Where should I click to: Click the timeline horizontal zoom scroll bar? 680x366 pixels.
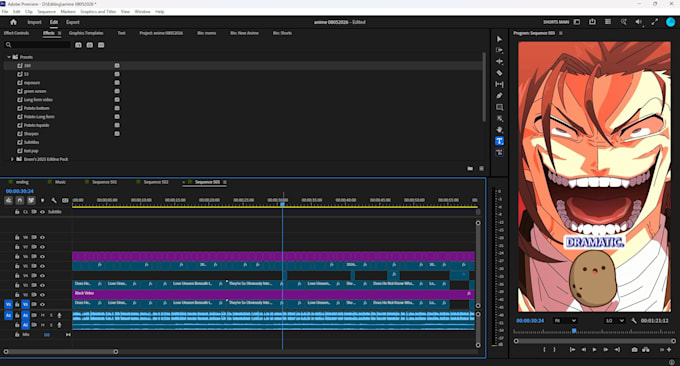[x=61, y=352]
